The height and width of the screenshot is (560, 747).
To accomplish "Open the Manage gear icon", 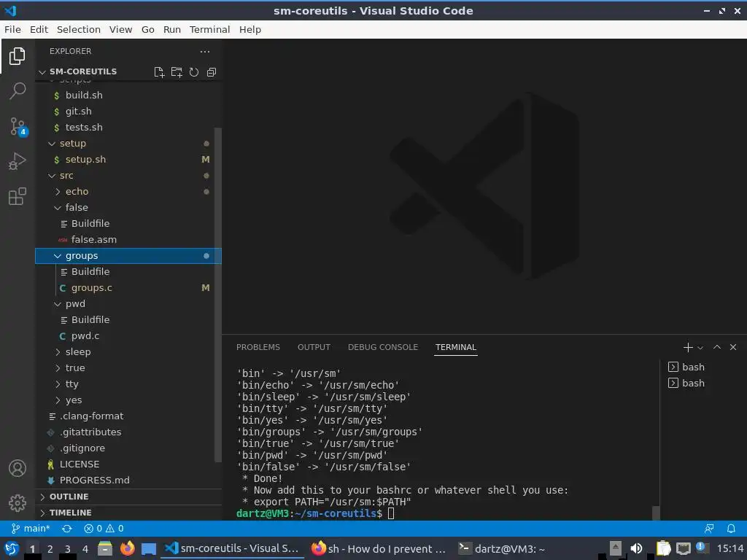I will 18,502.
